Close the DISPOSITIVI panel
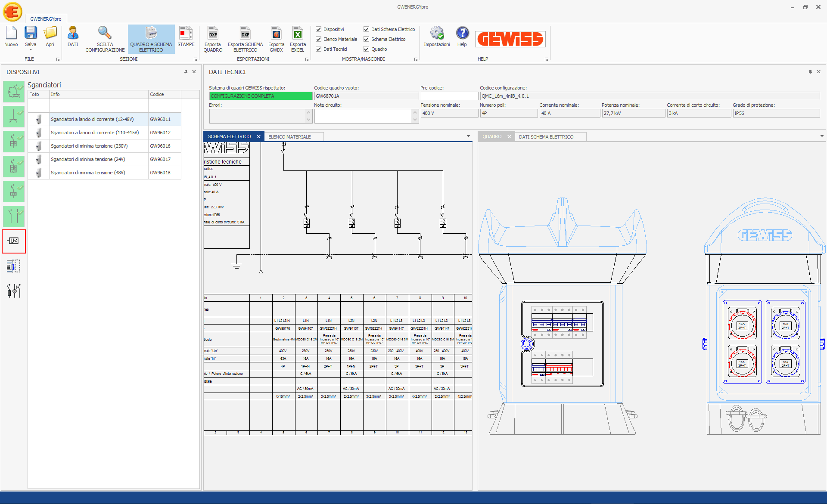 click(194, 72)
